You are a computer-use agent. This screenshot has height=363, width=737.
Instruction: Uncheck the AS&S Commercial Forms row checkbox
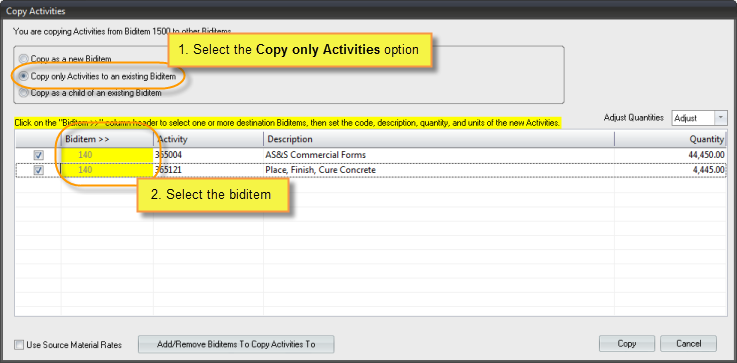(x=39, y=155)
